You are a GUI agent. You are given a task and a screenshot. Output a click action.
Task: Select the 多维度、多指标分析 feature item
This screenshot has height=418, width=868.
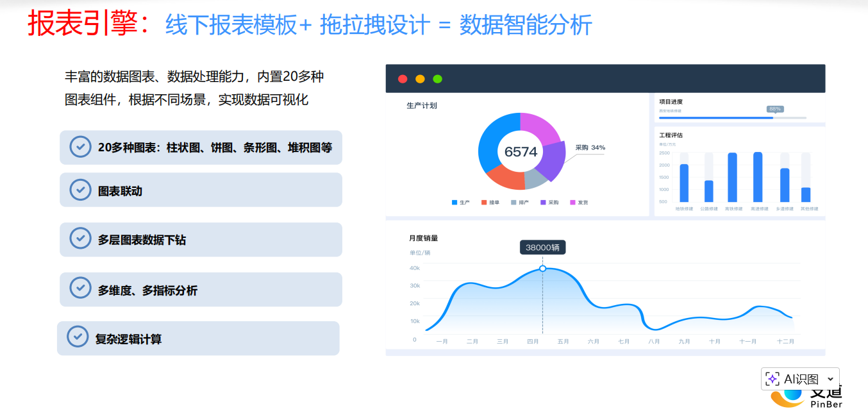click(x=201, y=290)
